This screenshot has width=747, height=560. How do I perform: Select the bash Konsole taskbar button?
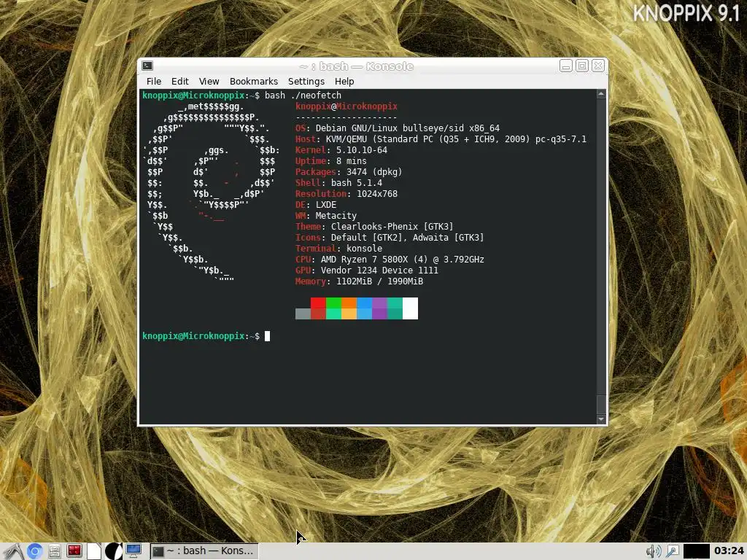[204, 551]
